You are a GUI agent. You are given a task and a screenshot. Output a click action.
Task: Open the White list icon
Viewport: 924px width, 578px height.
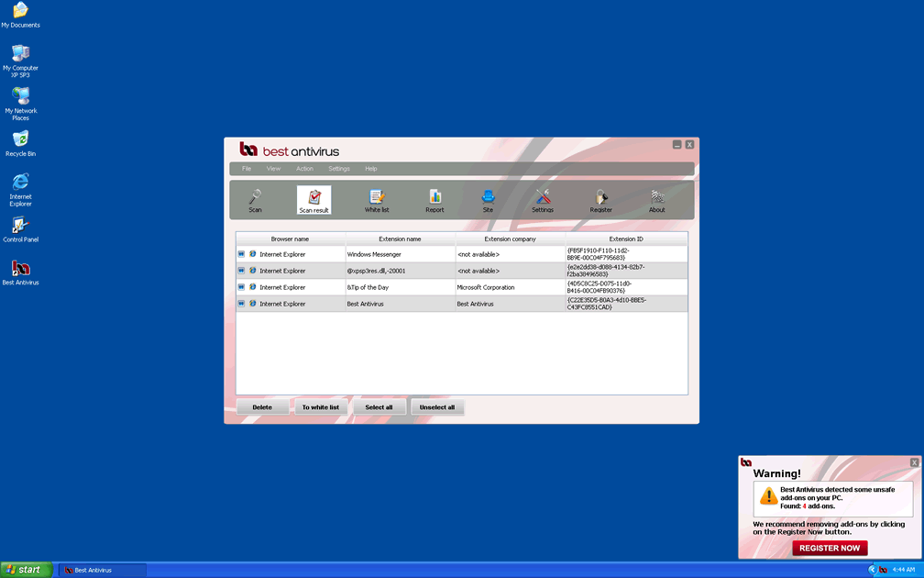pos(377,200)
